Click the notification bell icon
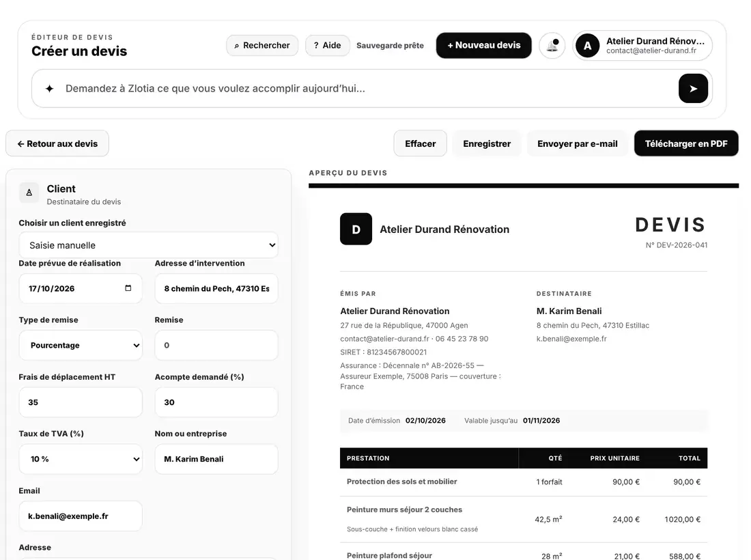The image size is (751, 560). 552,46
